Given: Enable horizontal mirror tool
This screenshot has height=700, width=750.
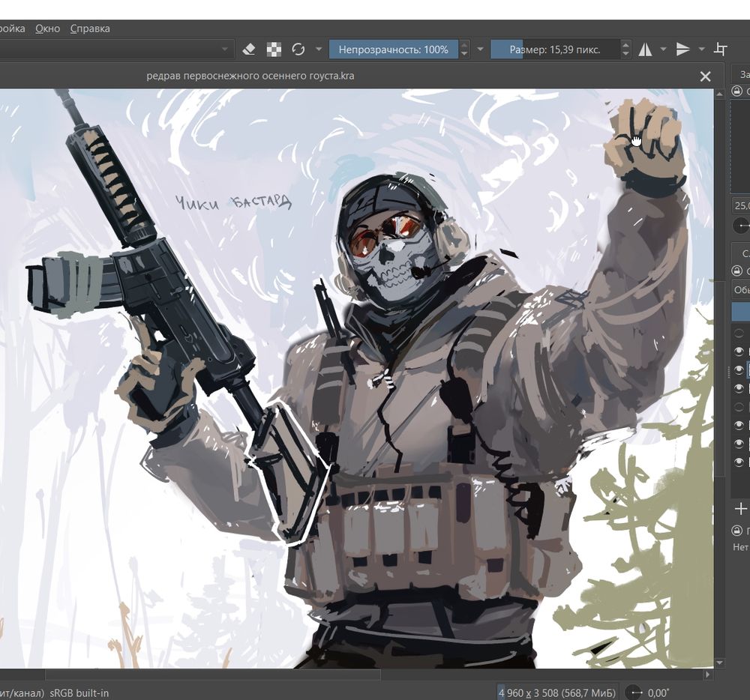Looking at the screenshot, I should 645,49.
